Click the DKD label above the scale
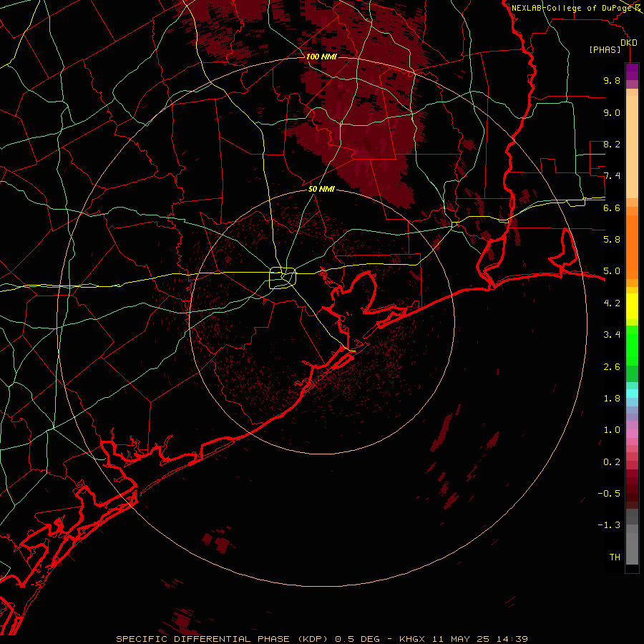The height and width of the screenshot is (644, 644). pyautogui.click(x=629, y=43)
